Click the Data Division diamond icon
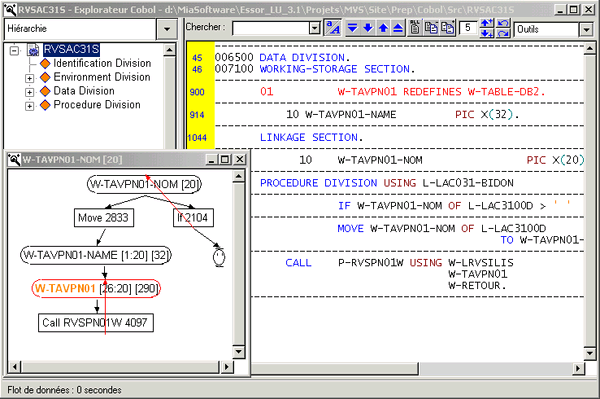Viewport: 600px width, 399px height. [45, 91]
